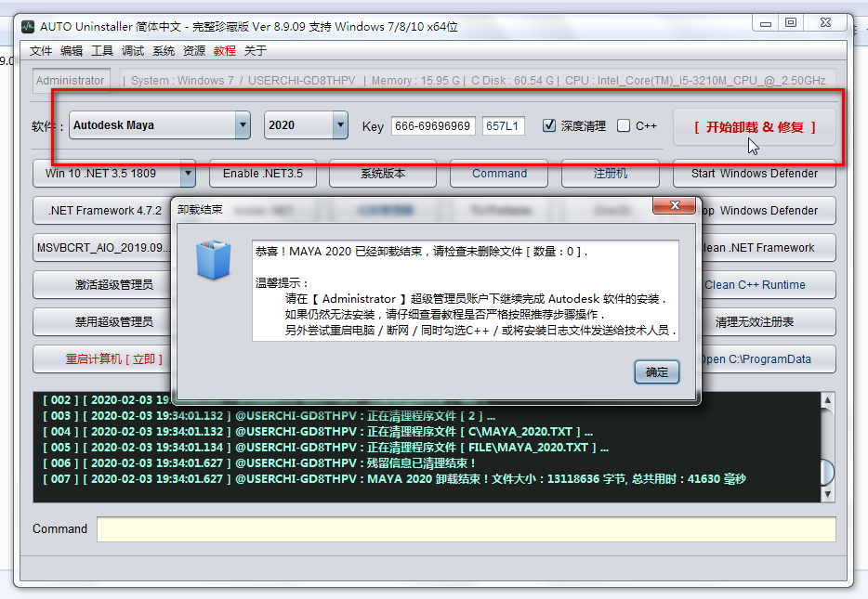Screen dimensions: 868x599
Task: Open the 资源 menu
Action: (x=194, y=51)
